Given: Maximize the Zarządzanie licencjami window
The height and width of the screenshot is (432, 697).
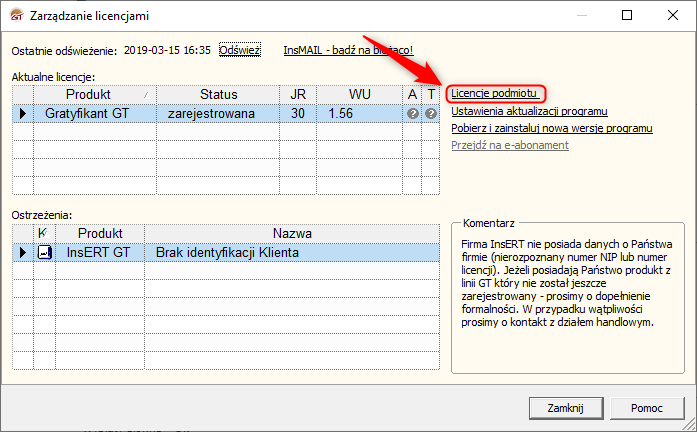Looking at the screenshot, I should (627, 15).
